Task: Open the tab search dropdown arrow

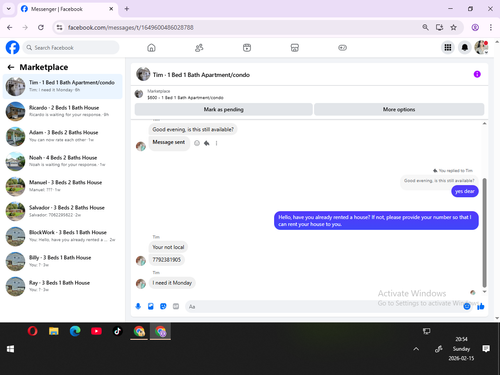Action: pyautogui.click(x=9, y=9)
